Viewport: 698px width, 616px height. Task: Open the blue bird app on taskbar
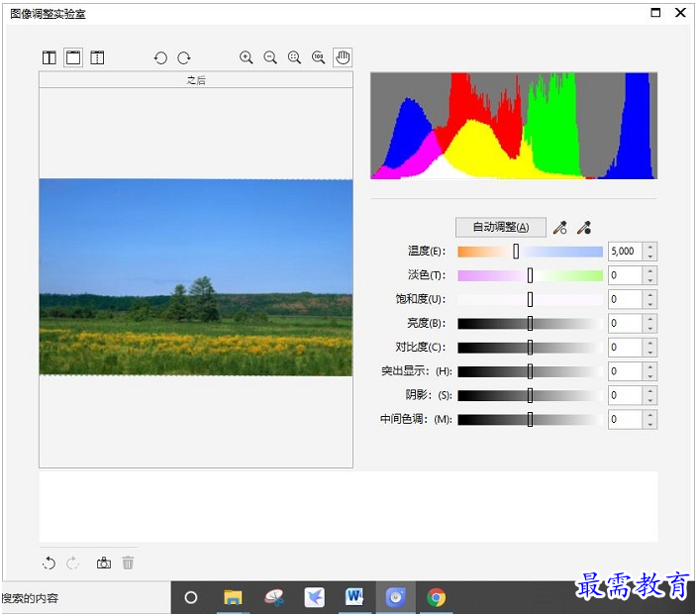[x=314, y=598]
